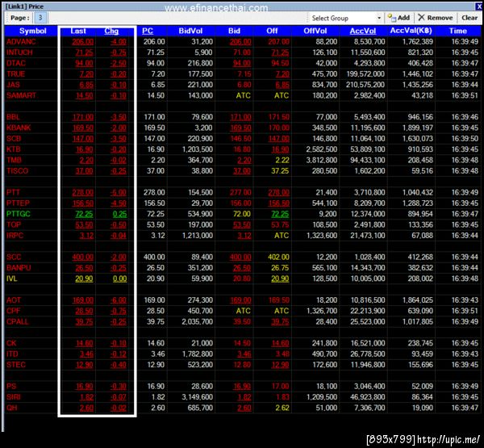
Task: Select the SIRI symbol
Action: (13, 397)
